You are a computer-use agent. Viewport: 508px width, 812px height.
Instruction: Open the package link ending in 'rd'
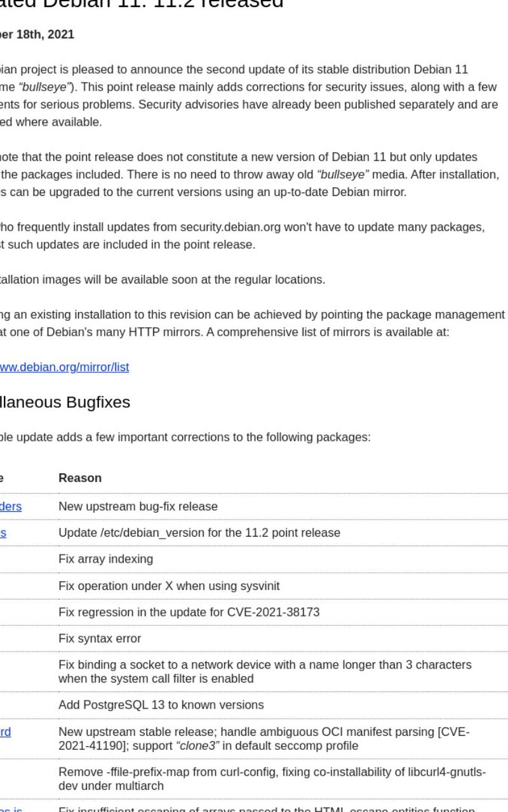click(x=5, y=732)
